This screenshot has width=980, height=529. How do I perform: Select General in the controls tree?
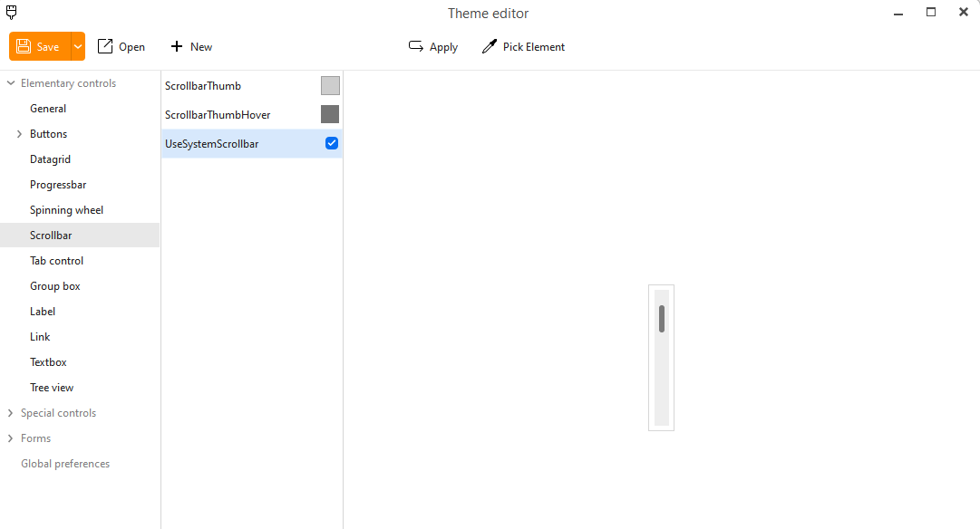pyautogui.click(x=48, y=109)
